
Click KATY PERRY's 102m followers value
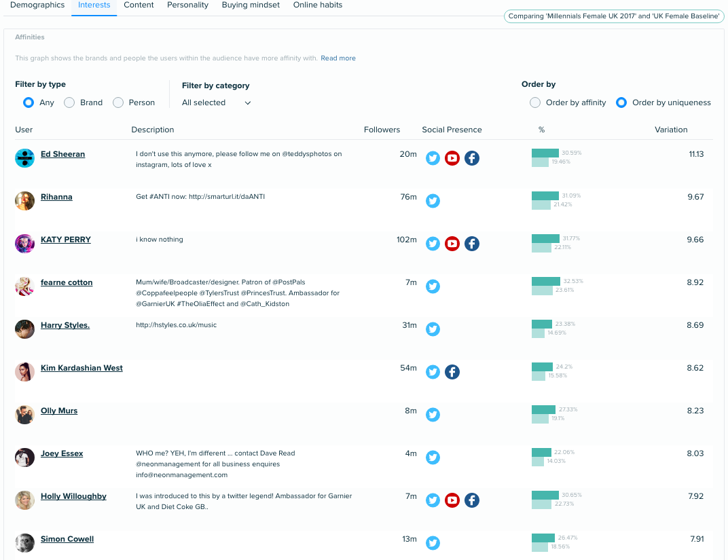coord(406,240)
